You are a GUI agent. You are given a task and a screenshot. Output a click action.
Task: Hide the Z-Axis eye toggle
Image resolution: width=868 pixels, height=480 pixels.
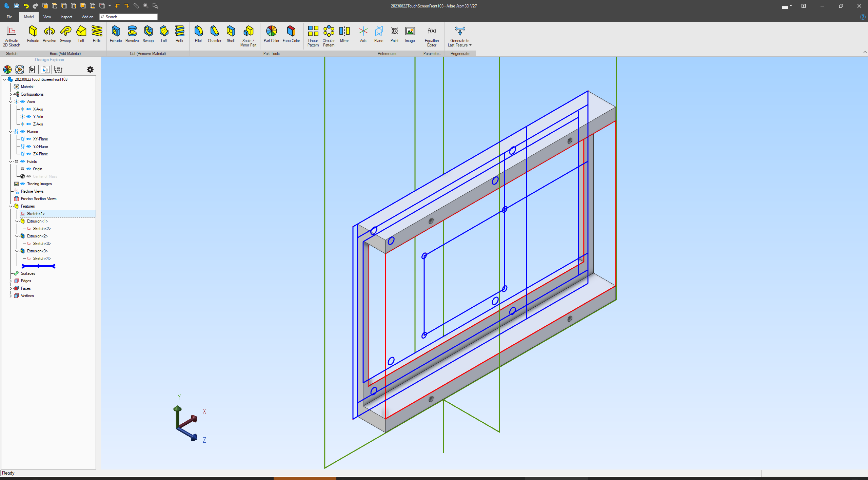tap(29, 124)
